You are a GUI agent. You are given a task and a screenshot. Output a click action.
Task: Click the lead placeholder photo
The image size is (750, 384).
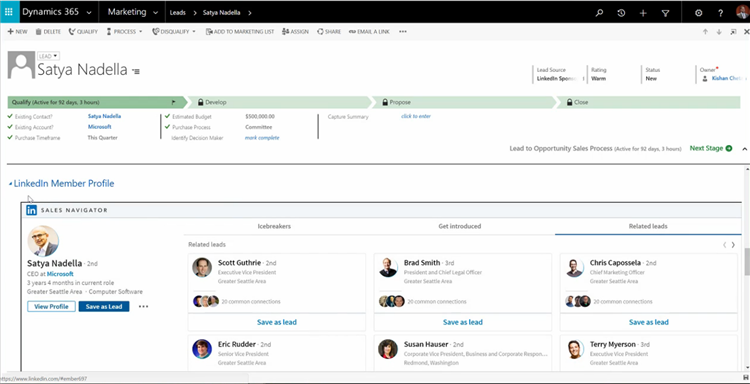(21, 65)
